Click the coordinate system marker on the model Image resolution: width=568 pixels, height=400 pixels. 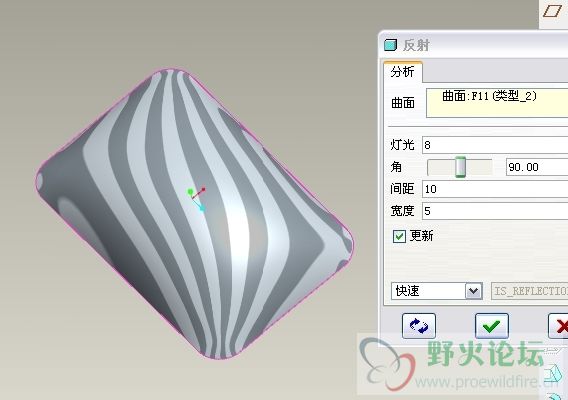[197, 198]
